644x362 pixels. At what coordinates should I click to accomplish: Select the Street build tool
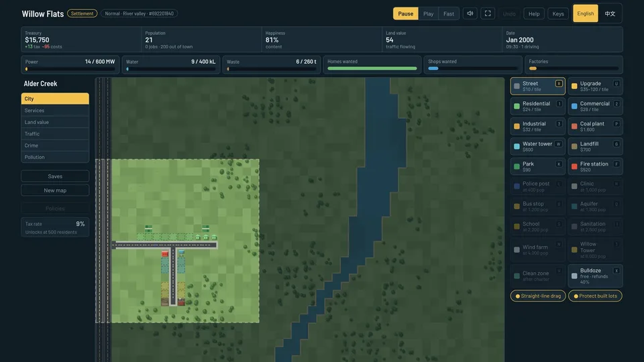(537, 86)
